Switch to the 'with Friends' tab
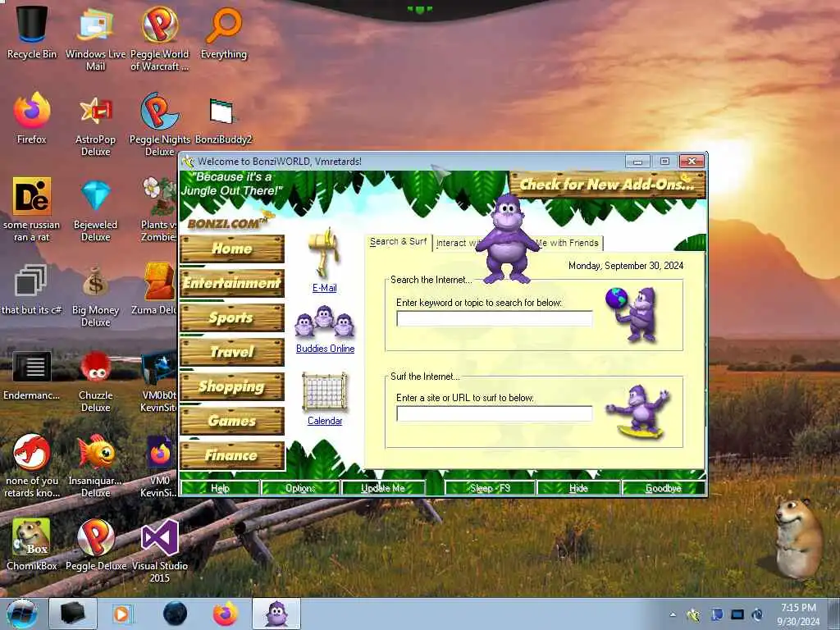 (569, 243)
